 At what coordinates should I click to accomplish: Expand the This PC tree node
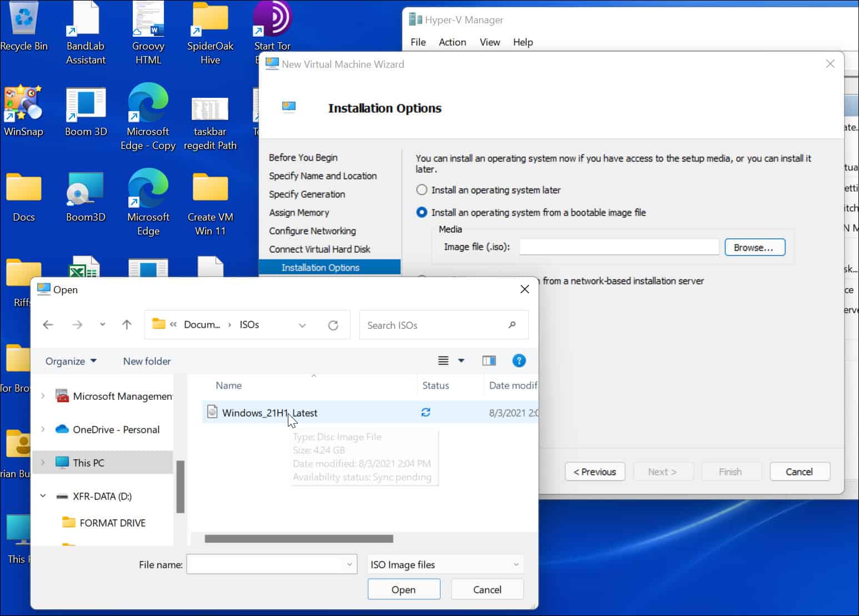click(43, 463)
